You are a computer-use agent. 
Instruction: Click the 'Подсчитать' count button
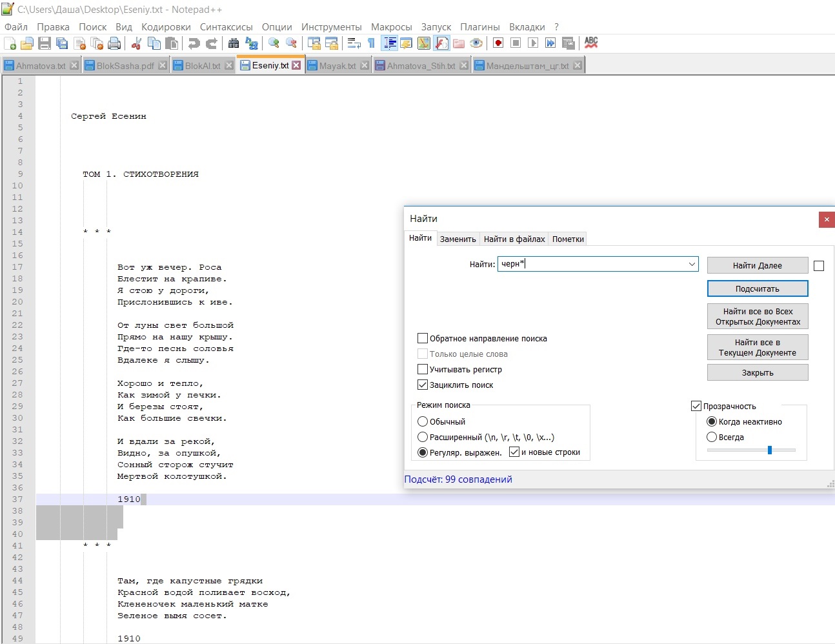point(758,288)
